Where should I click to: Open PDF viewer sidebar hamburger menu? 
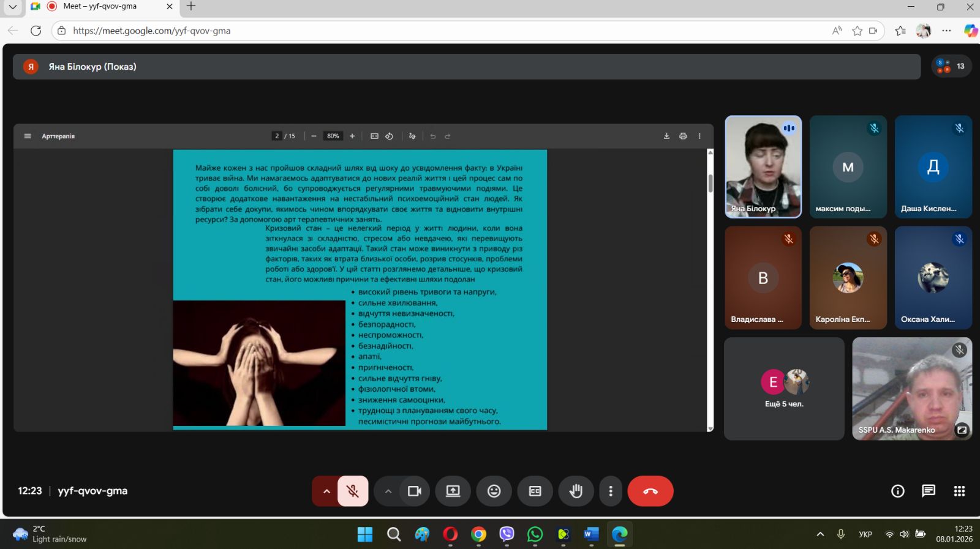28,136
